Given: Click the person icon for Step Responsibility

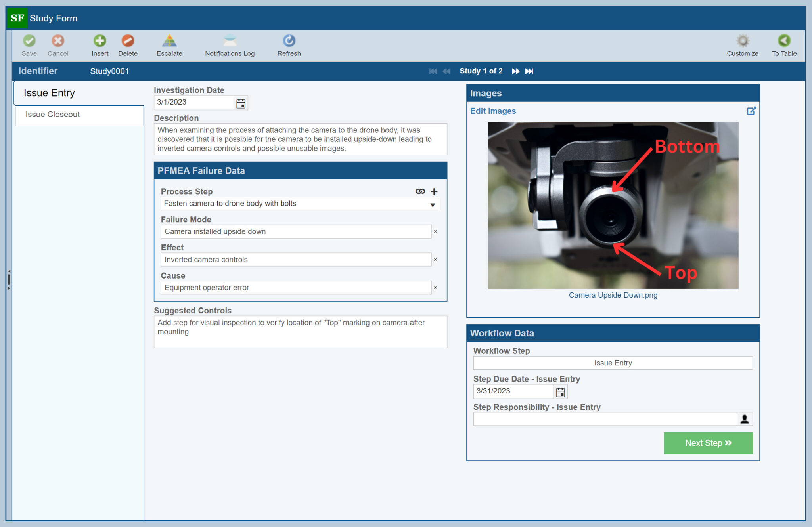Looking at the screenshot, I should click(x=744, y=419).
